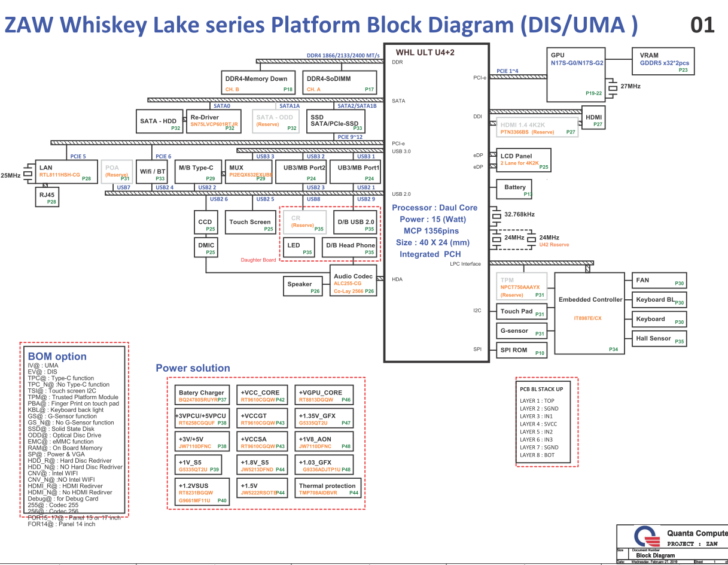Click the Batery Charger BQ24780SRUYR block
The height and width of the screenshot is (565, 728).
pos(202,396)
